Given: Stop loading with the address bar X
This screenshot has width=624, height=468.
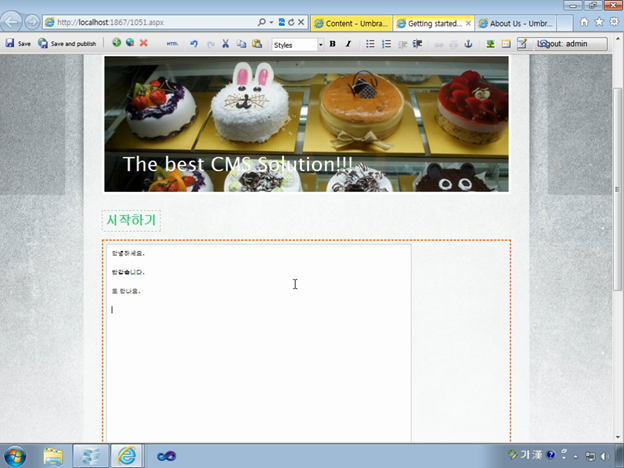Looking at the screenshot, I should click(x=301, y=22).
